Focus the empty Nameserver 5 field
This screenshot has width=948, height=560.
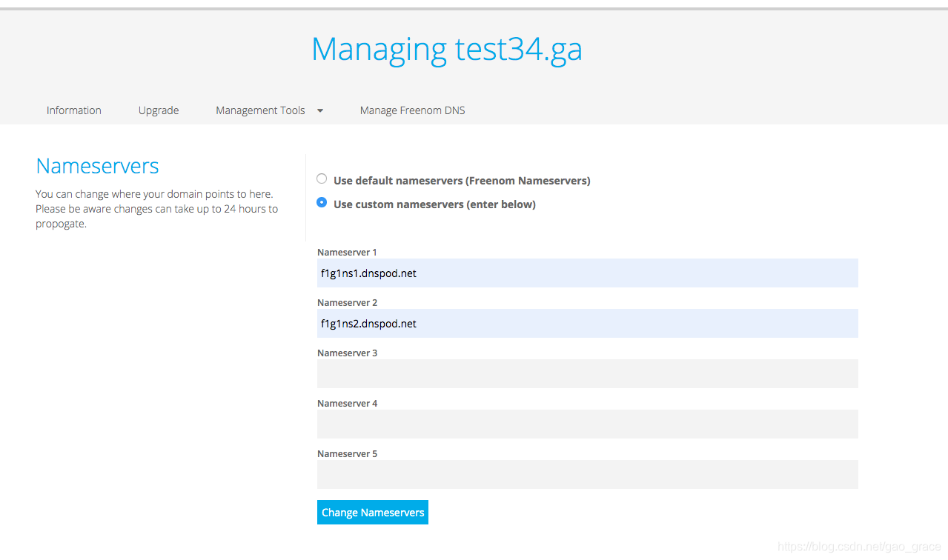588,475
